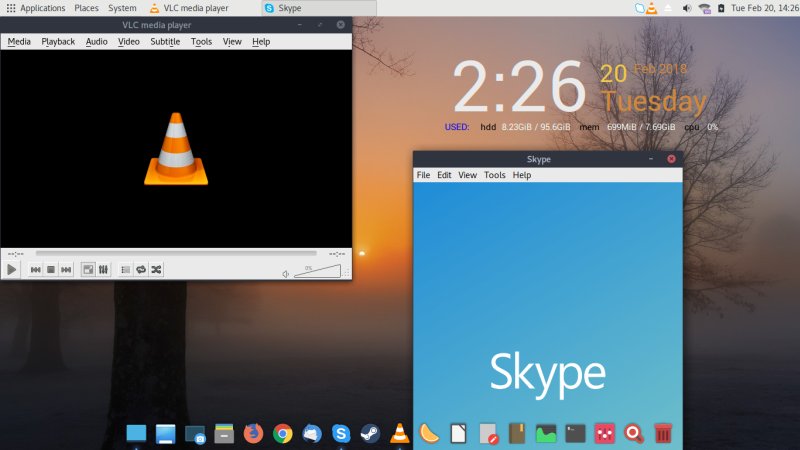Click show desktop icon in dock

pyautogui.click(x=136, y=433)
